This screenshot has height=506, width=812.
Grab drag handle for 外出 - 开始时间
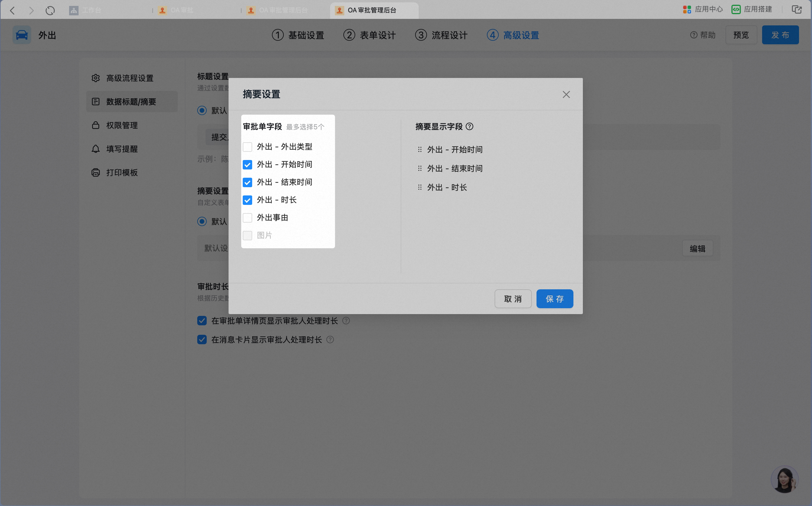click(x=420, y=150)
